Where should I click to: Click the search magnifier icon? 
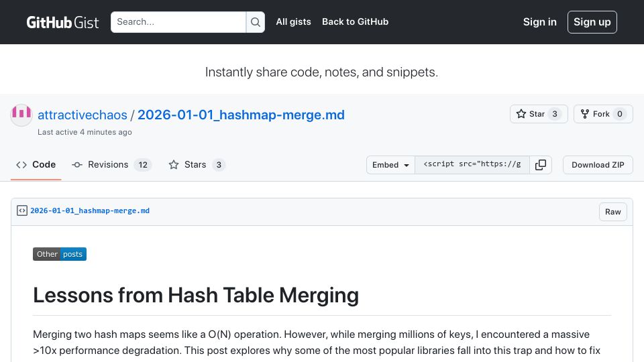[256, 22]
